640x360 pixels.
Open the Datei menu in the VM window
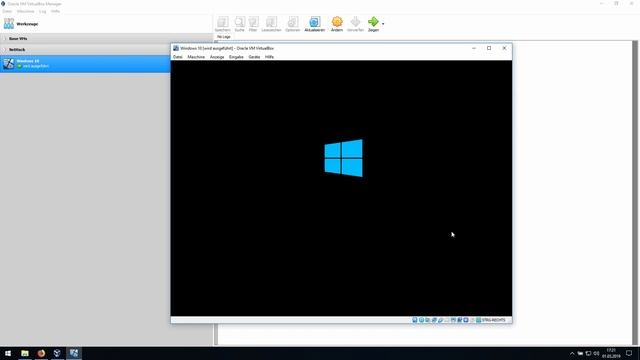tap(178, 57)
